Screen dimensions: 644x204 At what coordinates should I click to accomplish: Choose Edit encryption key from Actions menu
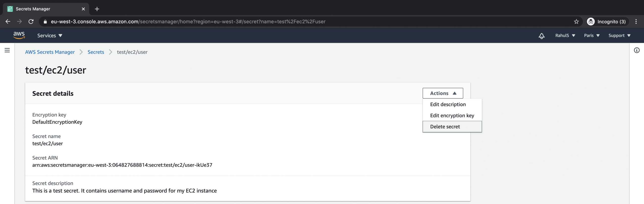[x=452, y=115]
